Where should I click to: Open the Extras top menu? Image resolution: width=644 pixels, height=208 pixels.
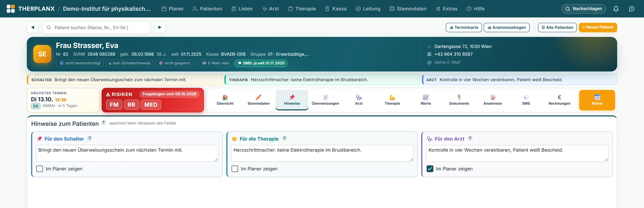(446, 9)
